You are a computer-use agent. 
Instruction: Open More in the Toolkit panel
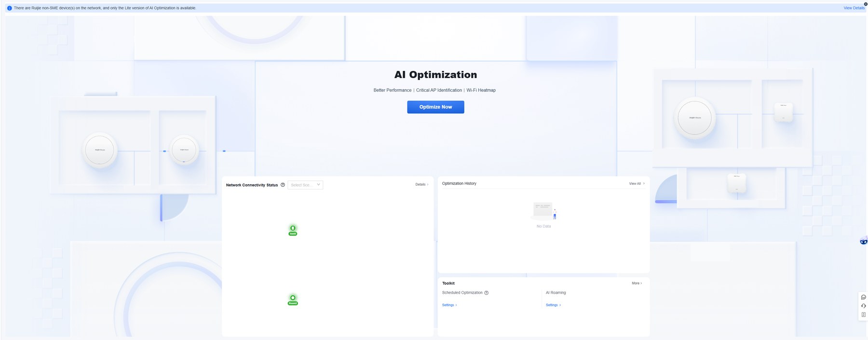pyautogui.click(x=637, y=284)
